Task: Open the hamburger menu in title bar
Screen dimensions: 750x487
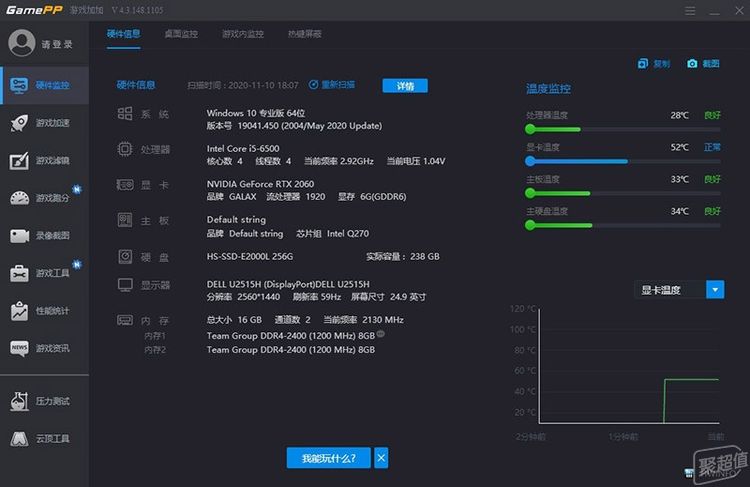Action: pyautogui.click(x=690, y=11)
